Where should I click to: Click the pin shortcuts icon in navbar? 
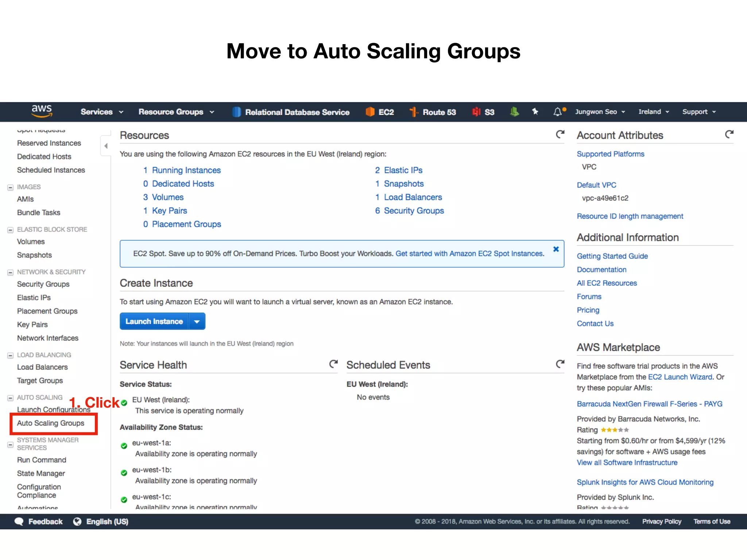pyautogui.click(x=535, y=112)
